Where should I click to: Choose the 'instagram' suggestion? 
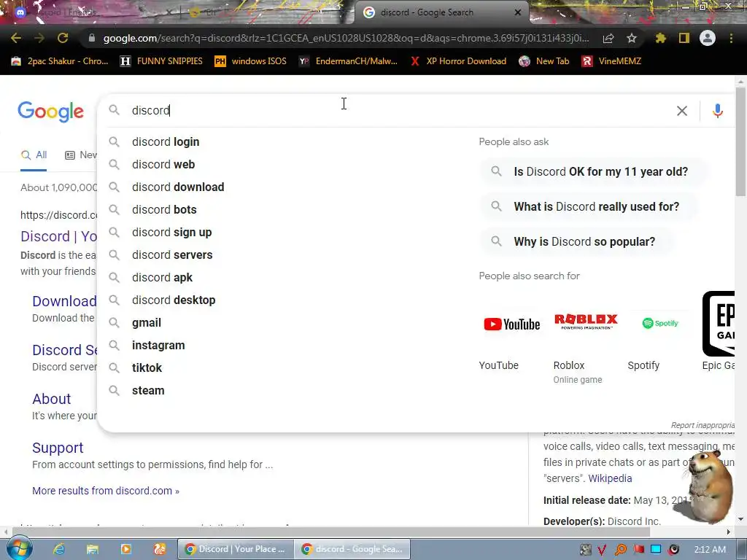click(x=158, y=345)
